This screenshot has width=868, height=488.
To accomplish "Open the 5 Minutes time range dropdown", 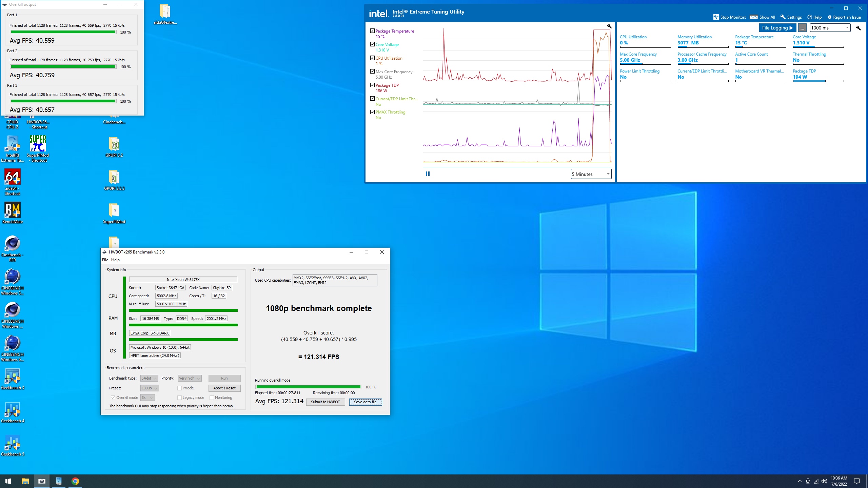I will pyautogui.click(x=591, y=174).
